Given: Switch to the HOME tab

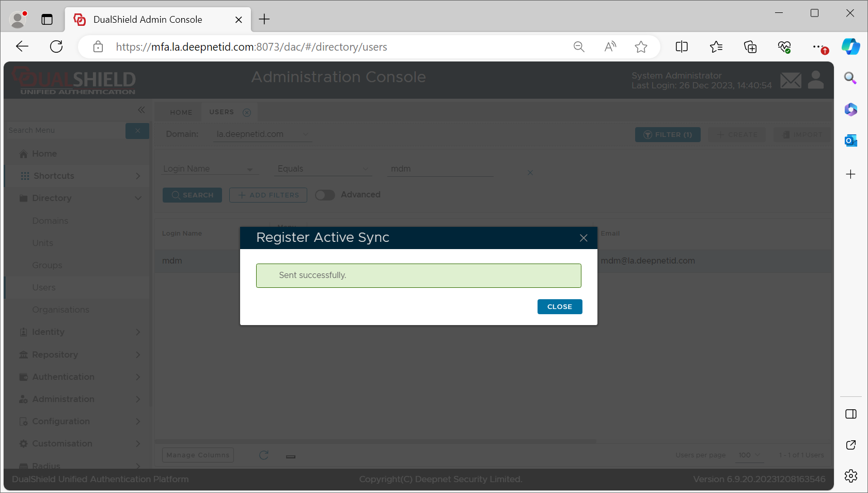Looking at the screenshot, I should (181, 113).
